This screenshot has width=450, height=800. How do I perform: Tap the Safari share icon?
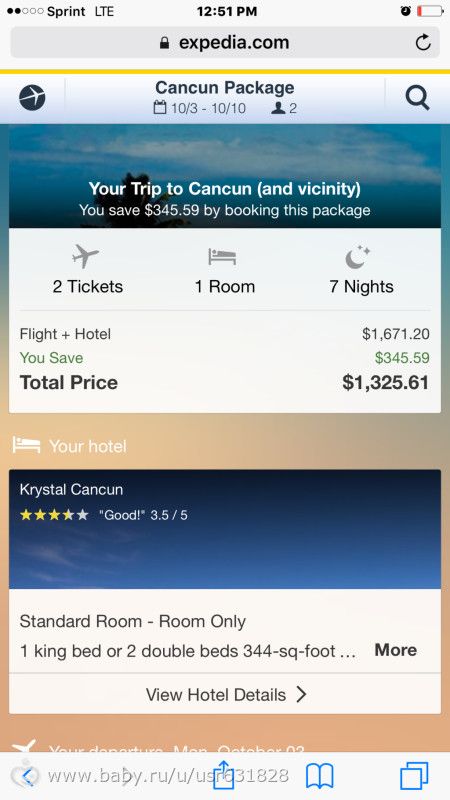click(223, 774)
